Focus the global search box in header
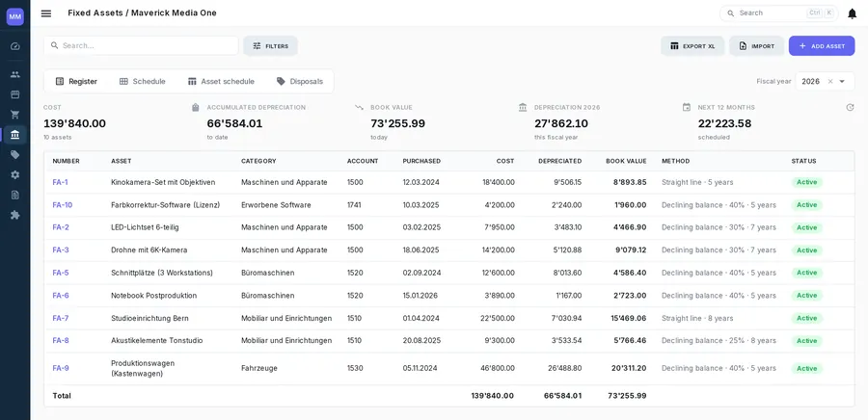 (x=779, y=13)
